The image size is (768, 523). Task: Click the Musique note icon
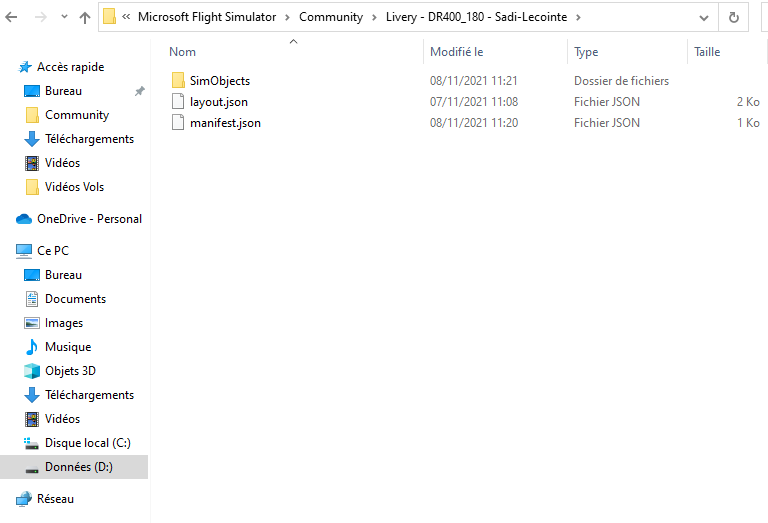point(32,347)
